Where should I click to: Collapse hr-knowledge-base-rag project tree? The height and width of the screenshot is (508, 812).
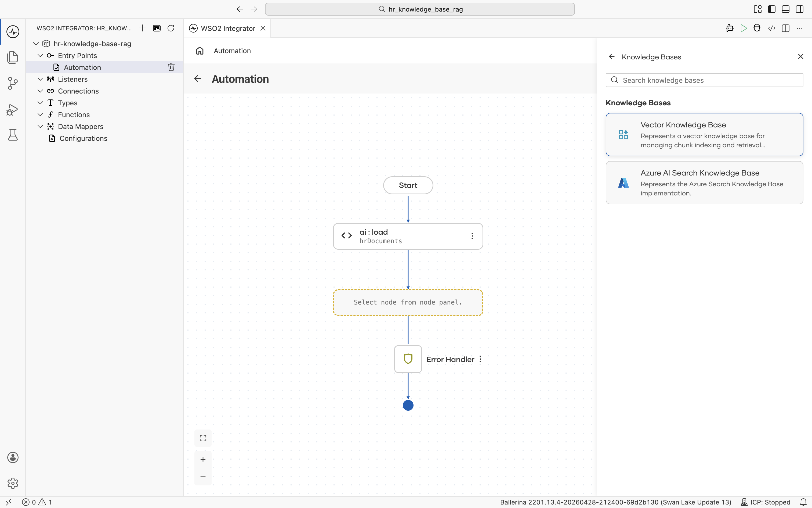[x=36, y=44]
